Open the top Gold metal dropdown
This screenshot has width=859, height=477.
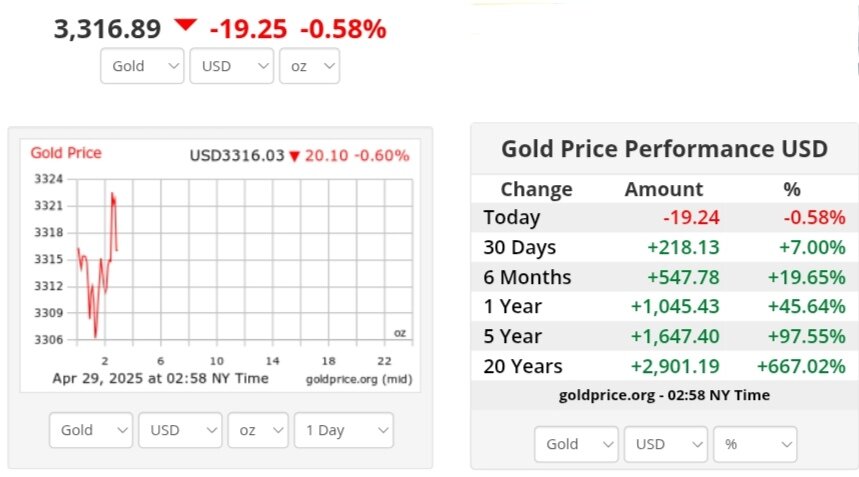pos(142,66)
